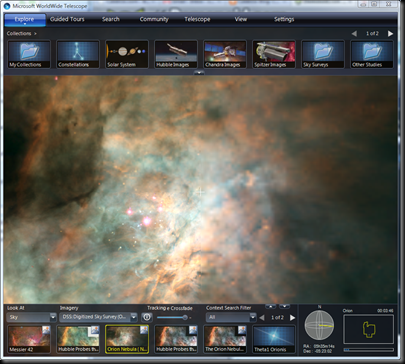Click progress bar under Orion overview
This screenshot has height=364, width=405.
[x=368, y=350]
